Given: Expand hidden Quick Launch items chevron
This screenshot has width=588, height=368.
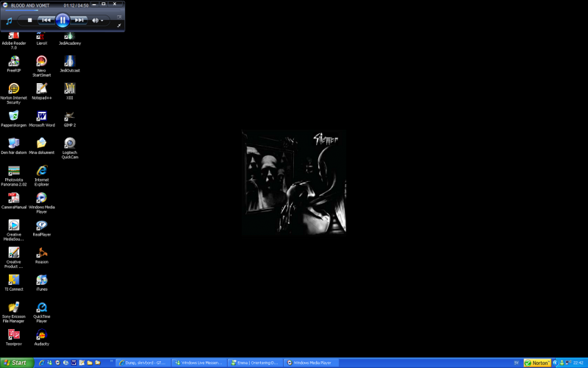Looking at the screenshot, I should pos(112,361).
